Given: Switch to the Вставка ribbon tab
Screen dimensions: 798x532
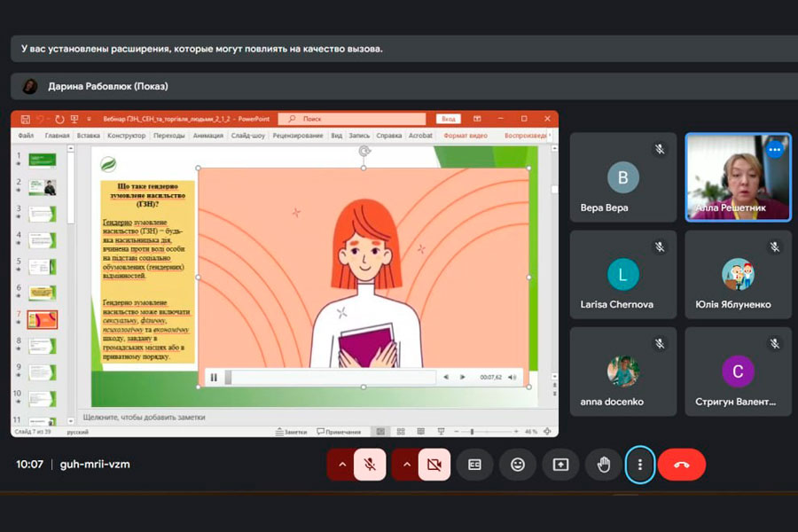Looking at the screenshot, I should [x=88, y=136].
